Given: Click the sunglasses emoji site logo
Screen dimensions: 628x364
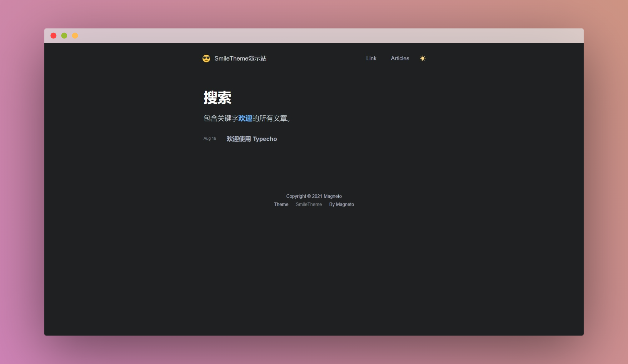Looking at the screenshot, I should coord(206,58).
